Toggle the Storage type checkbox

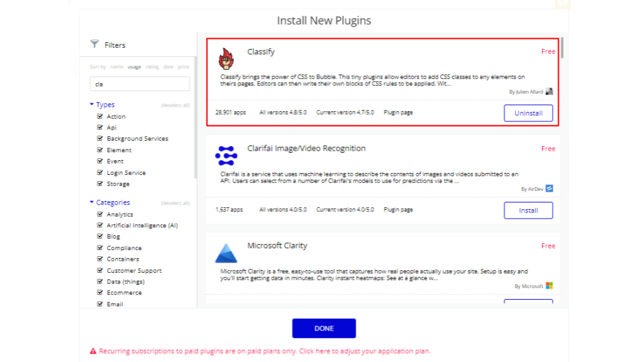[x=100, y=184]
